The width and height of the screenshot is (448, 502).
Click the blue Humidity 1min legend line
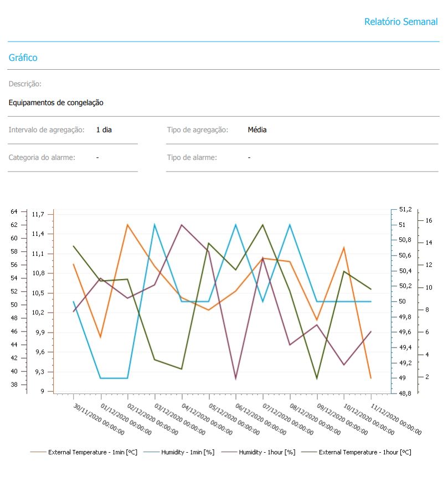pos(151,452)
